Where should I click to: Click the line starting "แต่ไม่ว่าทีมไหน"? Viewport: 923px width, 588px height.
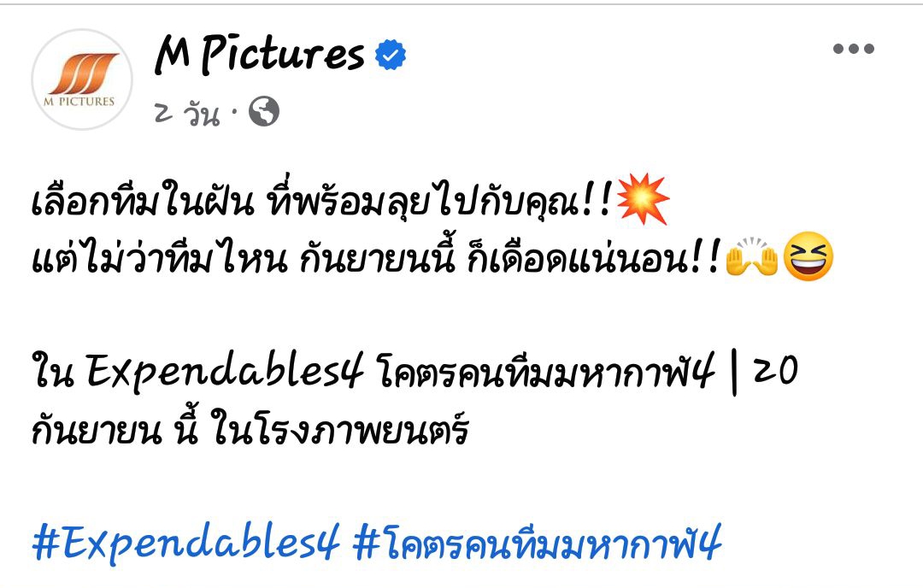coord(377,257)
